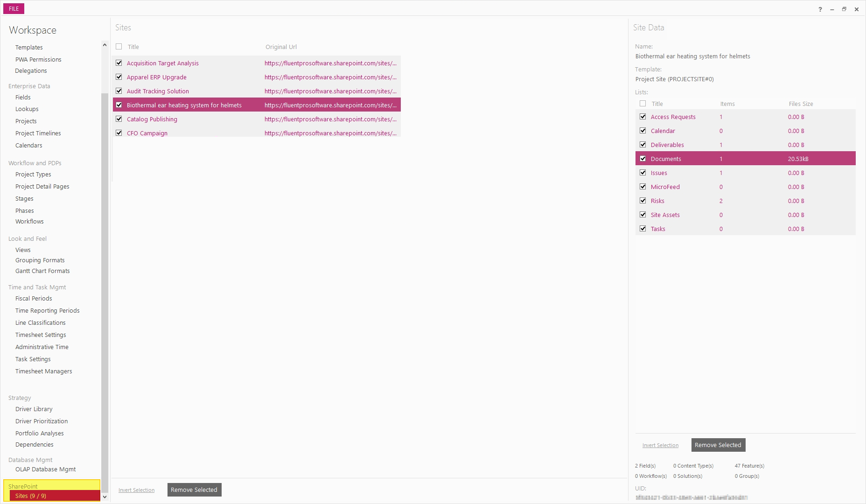Open Delegations section
This screenshot has width=866, height=504.
pyautogui.click(x=31, y=70)
